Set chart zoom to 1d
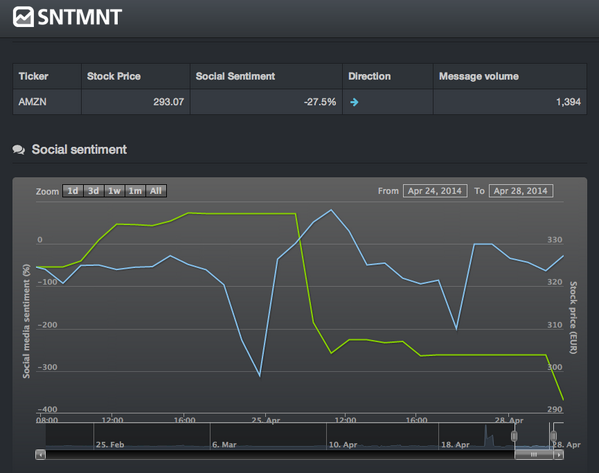The width and height of the screenshot is (599, 473). pyautogui.click(x=73, y=191)
